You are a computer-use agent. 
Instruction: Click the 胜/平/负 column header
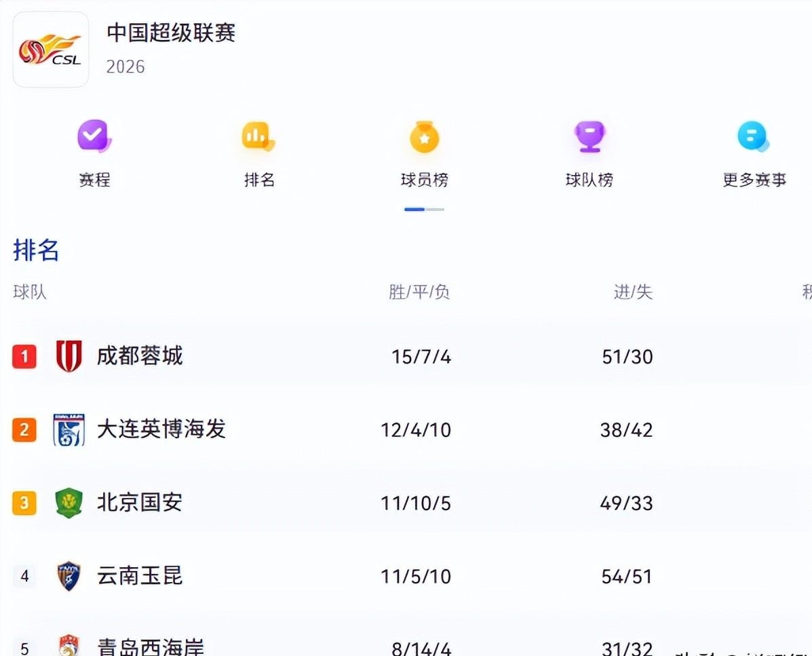419,292
